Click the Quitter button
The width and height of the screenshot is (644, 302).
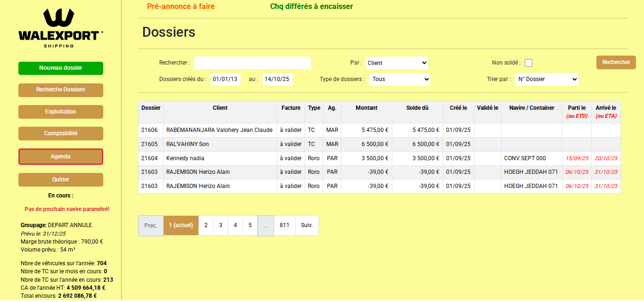tap(60, 180)
